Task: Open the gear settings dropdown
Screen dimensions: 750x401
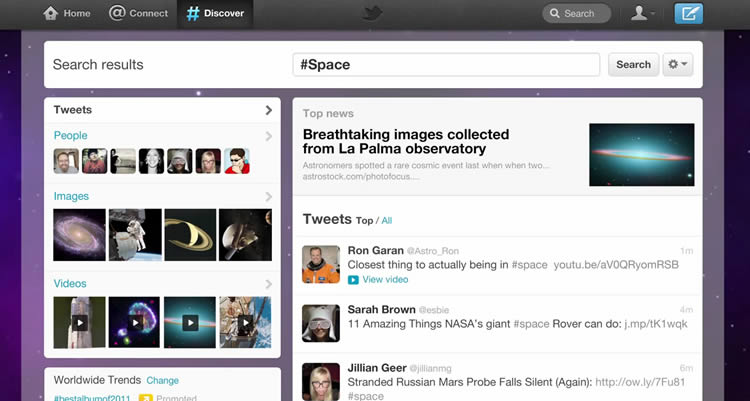Action: (x=678, y=65)
